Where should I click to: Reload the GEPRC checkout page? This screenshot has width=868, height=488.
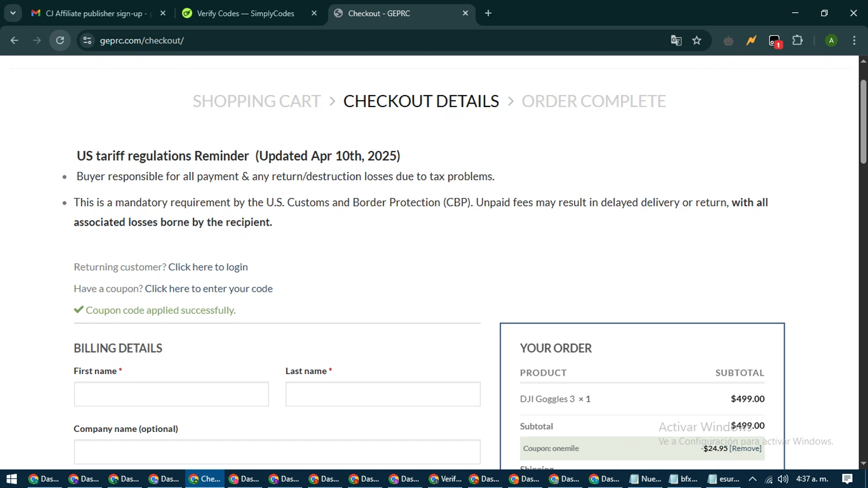point(60,41)
